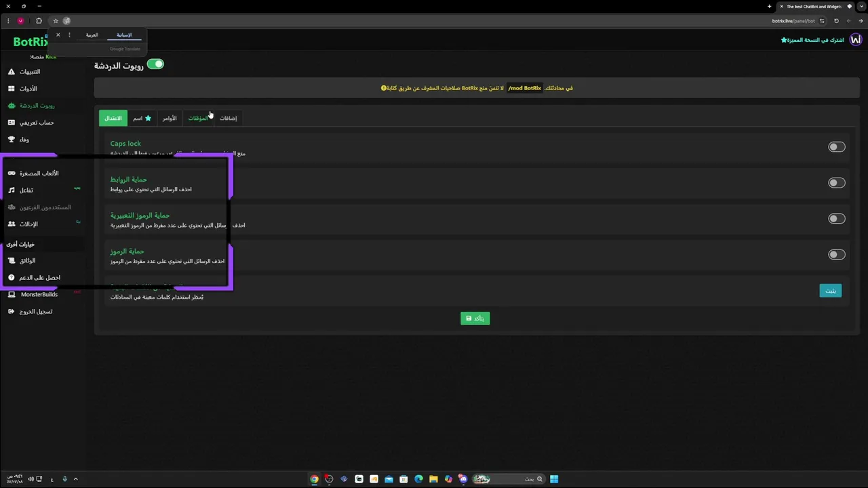This screenshot has width=868, height=488.
Task: Open Windows Start button
Action: (554, 479)
